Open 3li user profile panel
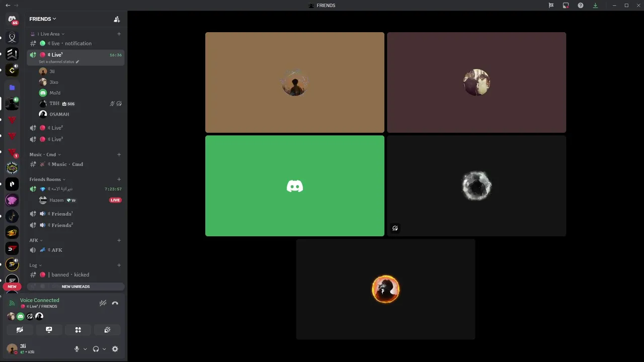This screenshot has width=644, height=362. 23,349
